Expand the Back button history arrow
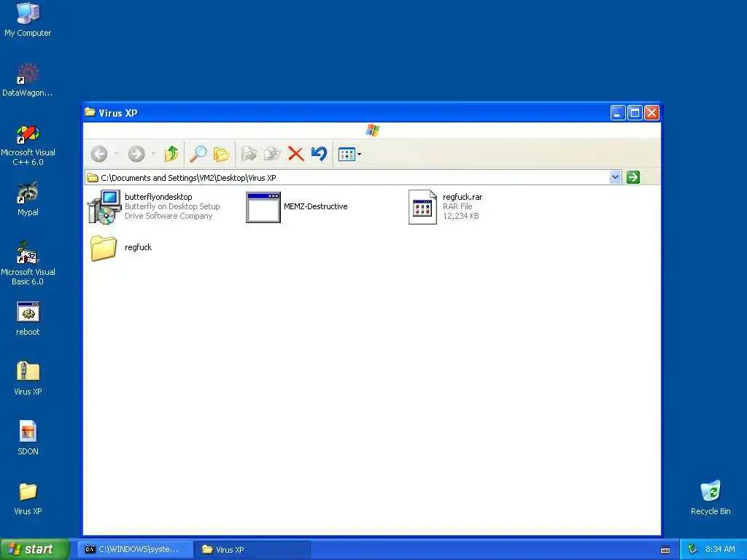Viewport: 747px width, 560px height. 116,154
